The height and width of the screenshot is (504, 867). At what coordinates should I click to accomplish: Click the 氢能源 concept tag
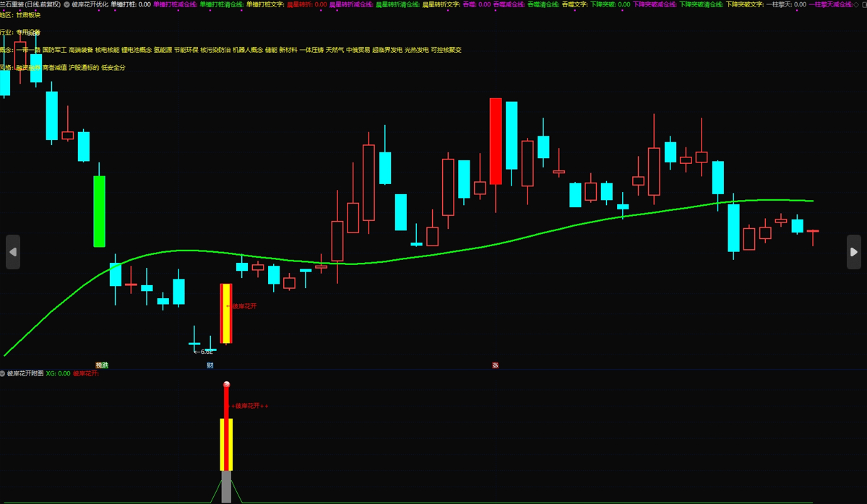point(163,50)
